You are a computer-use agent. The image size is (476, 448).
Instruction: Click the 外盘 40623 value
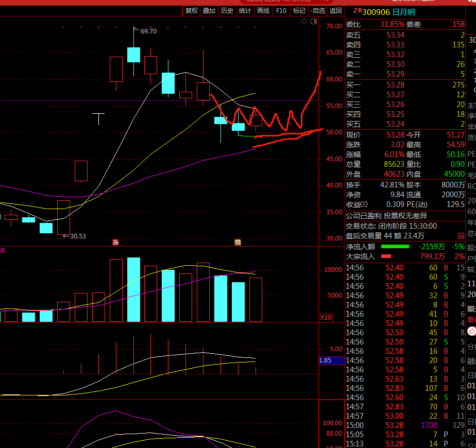394,174
